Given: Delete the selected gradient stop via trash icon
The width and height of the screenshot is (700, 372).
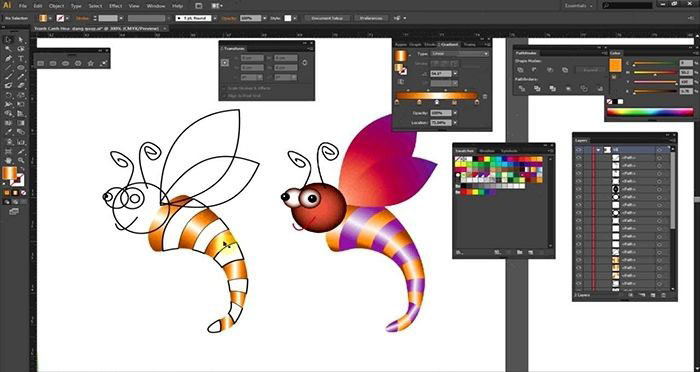Looking at the screenshot, I should point(485,96).
